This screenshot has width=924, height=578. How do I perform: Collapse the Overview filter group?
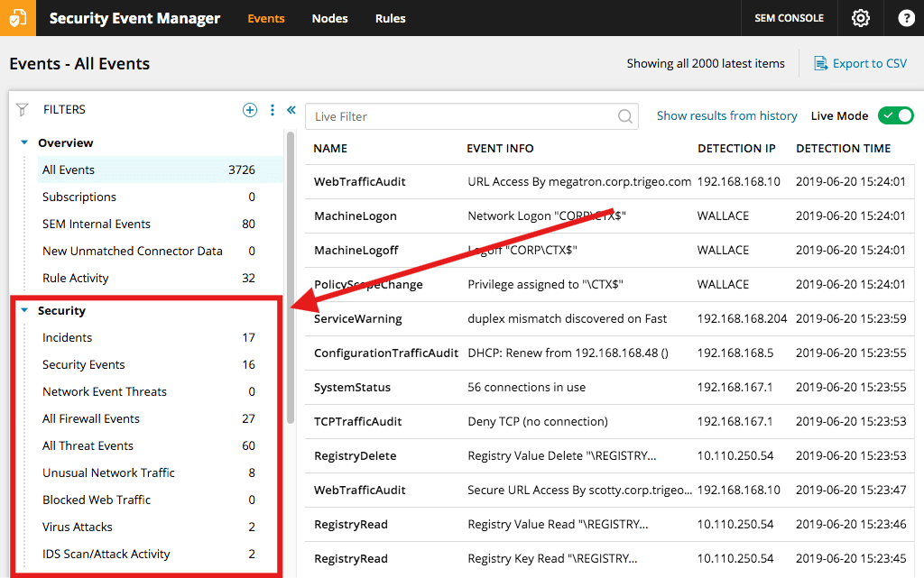[x=24, y=142]
